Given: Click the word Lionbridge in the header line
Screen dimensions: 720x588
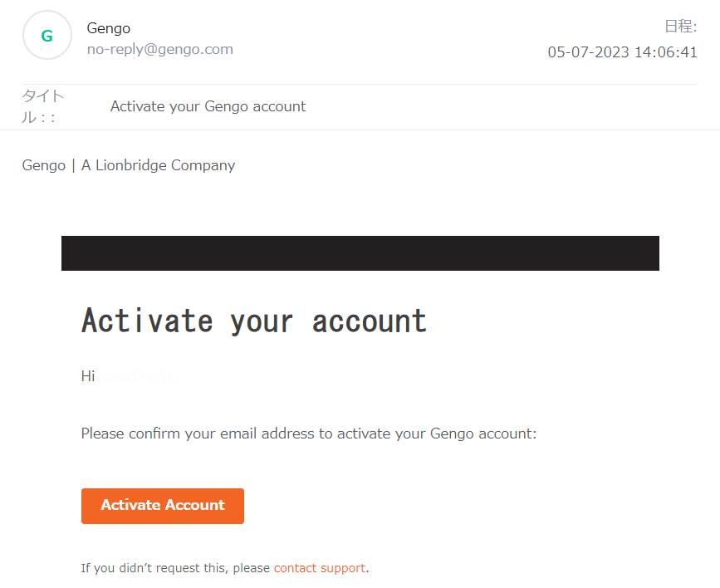Looking at the screenshot, I should (x=131, y=165).
